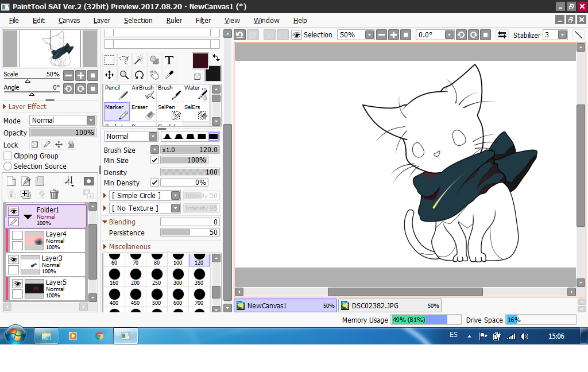Enable Clipping Group checkbox
Viewport: 588px width, 372px height.
(7, 156)
